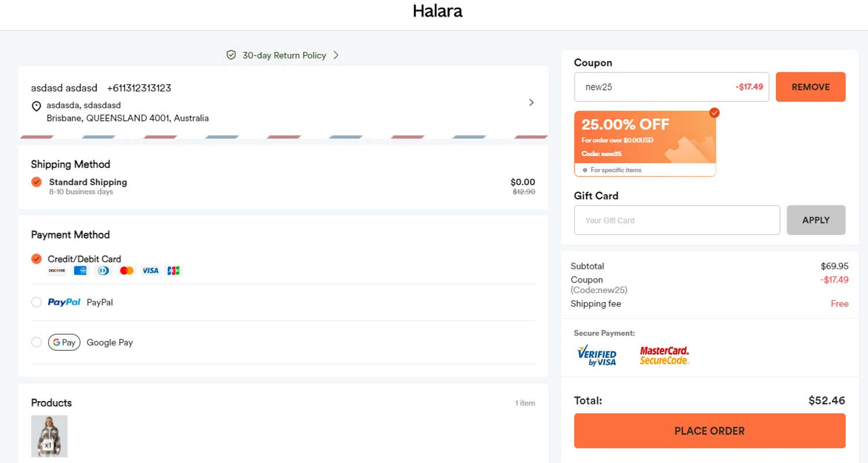
Task: Open address details with the right chevron
Action: (x=531, y=102)
